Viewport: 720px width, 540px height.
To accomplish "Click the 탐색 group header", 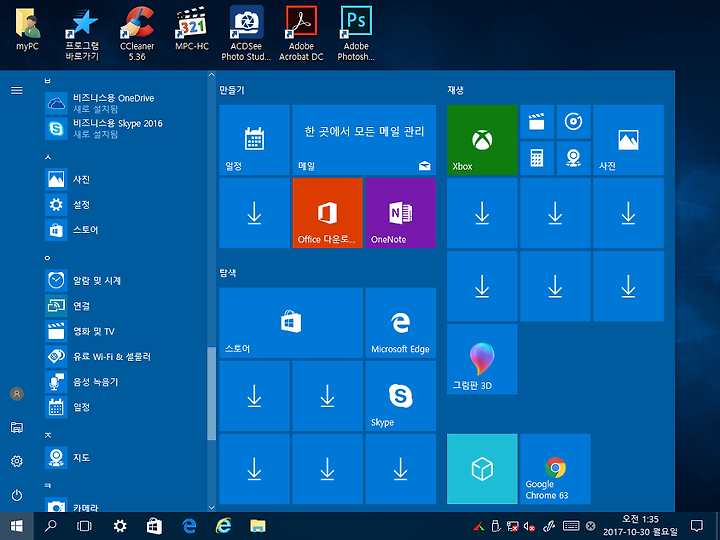I will 228,273.
